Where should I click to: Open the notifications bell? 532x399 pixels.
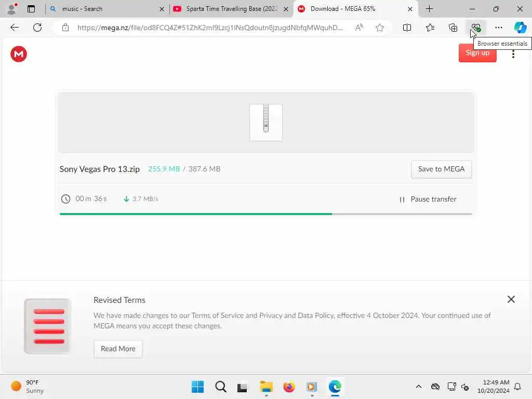[517, 387]
